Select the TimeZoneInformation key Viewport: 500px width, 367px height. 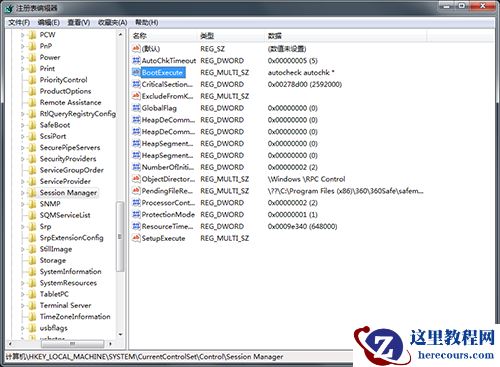[x=75, y=316]
